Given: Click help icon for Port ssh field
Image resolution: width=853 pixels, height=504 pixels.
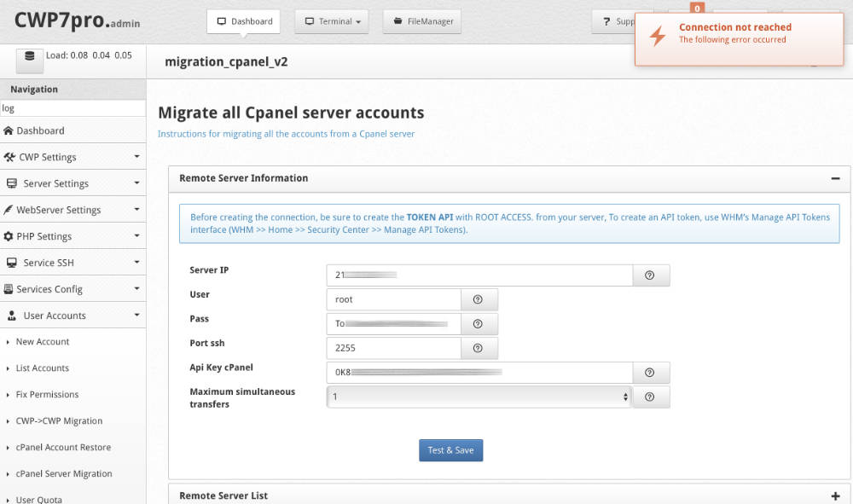Looking at the screenshot, I should tap(479, 349).
